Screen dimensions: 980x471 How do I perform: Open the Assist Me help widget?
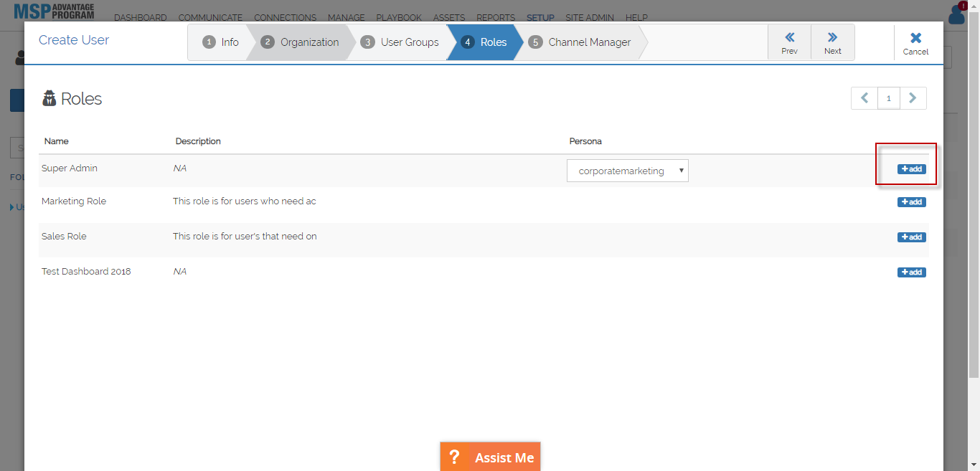click(490, 457)
